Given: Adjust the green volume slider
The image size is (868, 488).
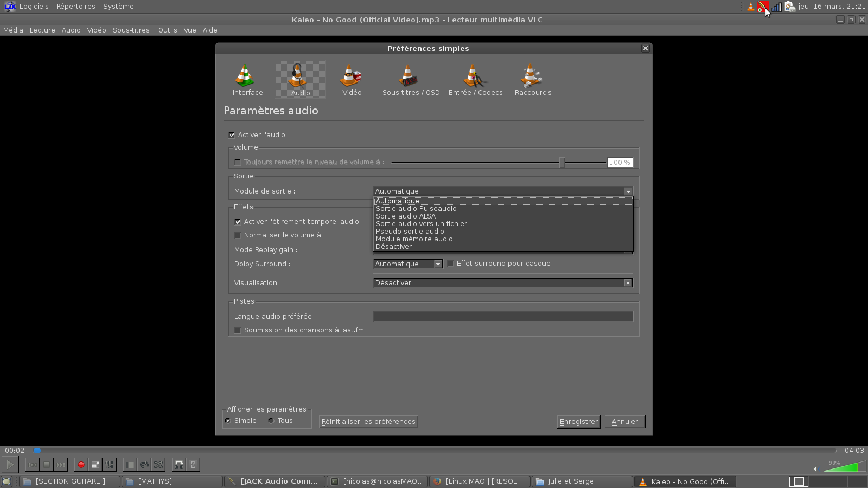Looking at the screenshot, I should click(x=844, y=467).
